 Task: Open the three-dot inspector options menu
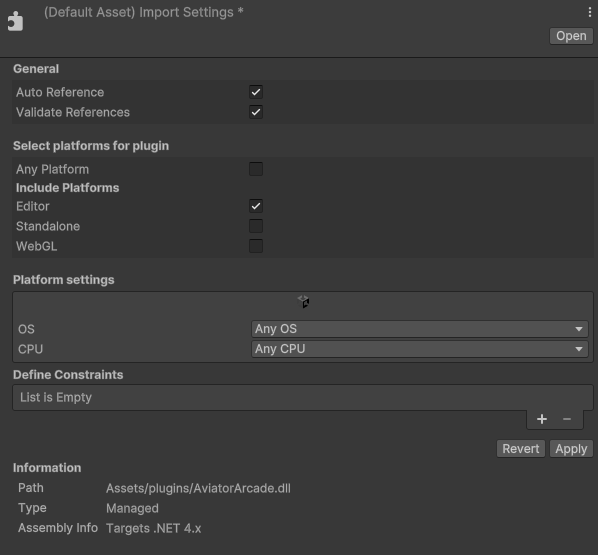(x=590, y=12)
